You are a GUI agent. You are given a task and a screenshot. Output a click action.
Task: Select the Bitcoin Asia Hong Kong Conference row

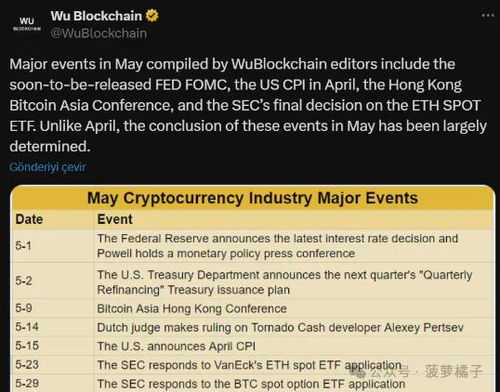252,308
